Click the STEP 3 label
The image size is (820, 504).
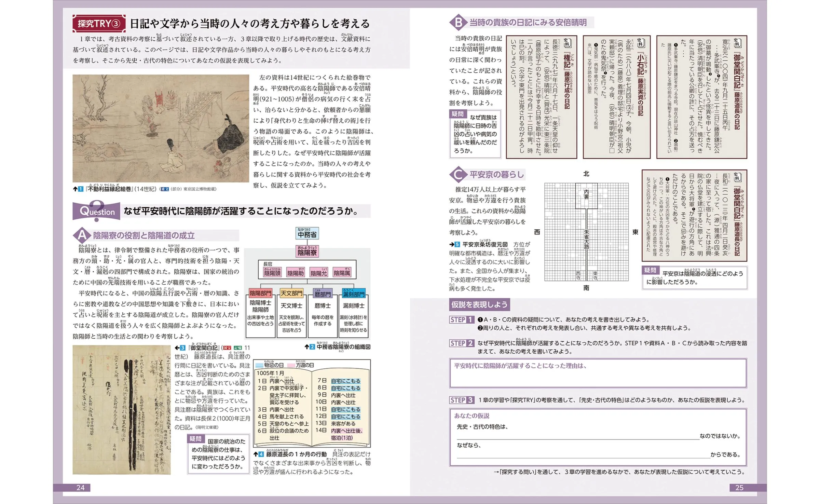click(x=462, y=400)
